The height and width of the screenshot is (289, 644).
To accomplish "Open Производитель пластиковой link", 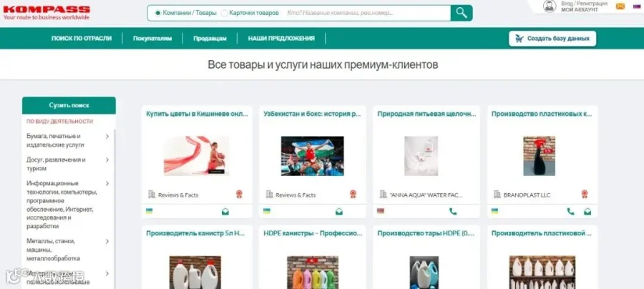I will pos(542,233).
